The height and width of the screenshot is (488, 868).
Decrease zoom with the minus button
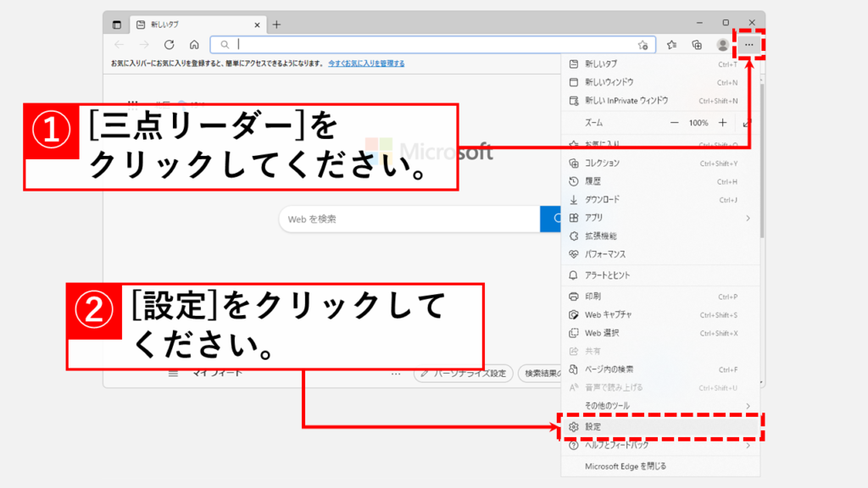tap(675, 123)
